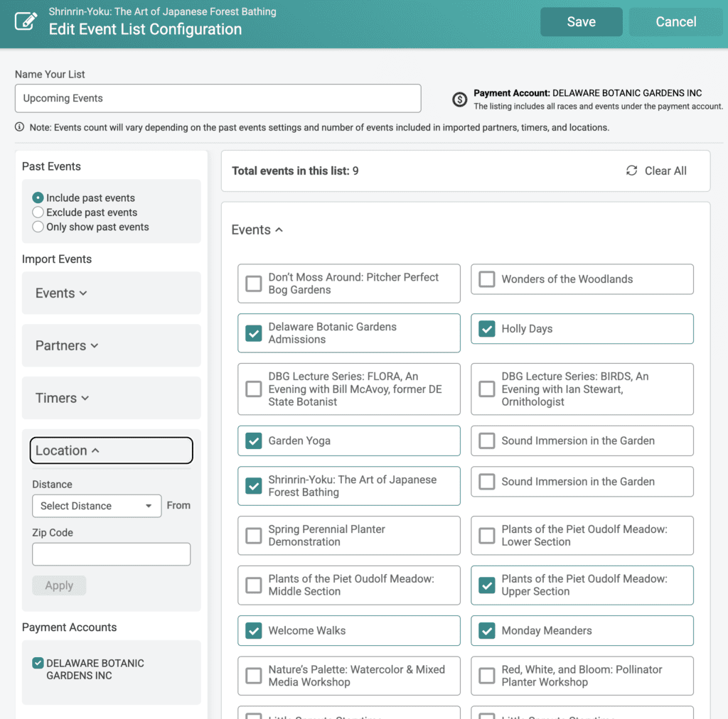The image size is (728, 719).
Task: Click the Name Your List text field
Action: click(x=218, y=98)
